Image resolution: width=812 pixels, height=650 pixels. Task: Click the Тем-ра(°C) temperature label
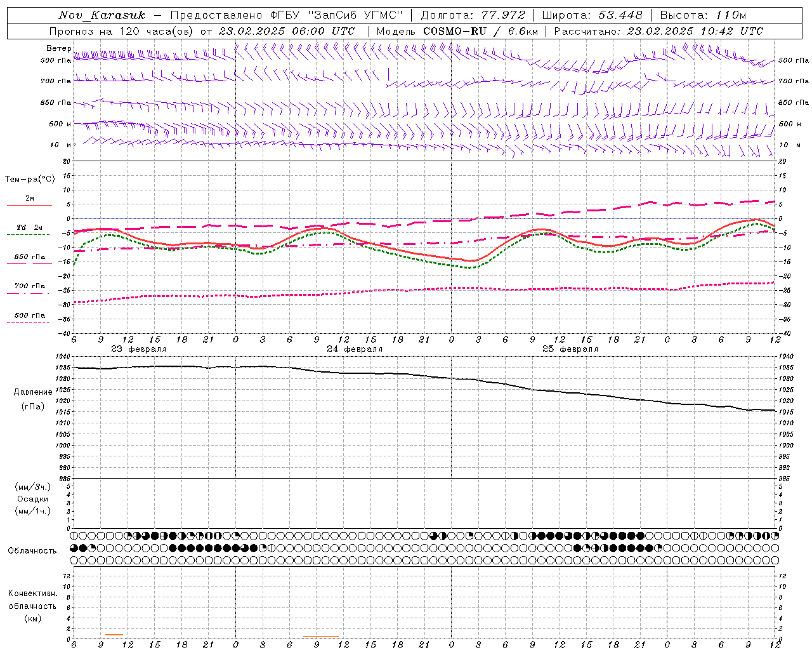30,180
